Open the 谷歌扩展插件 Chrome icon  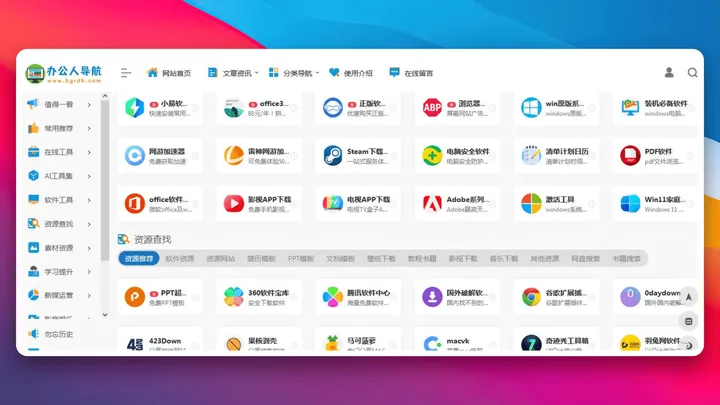(x=531, y=297)
